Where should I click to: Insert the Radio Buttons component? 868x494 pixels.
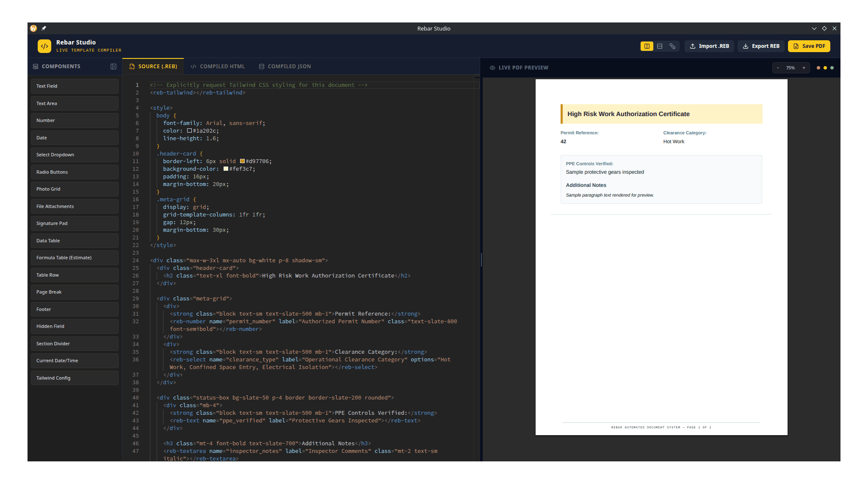[x=75, y=172]
